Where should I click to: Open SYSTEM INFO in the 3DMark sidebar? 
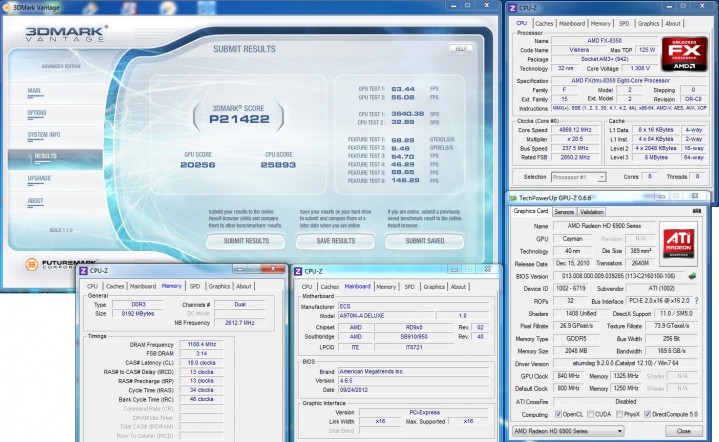[x=44, y=135]
